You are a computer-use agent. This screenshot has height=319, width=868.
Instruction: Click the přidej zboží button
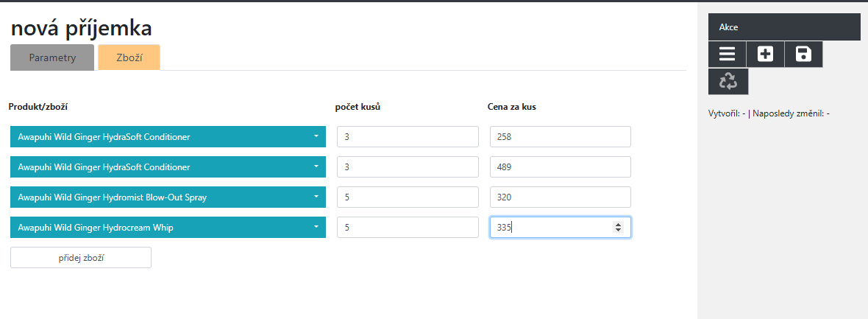(81, 257)
